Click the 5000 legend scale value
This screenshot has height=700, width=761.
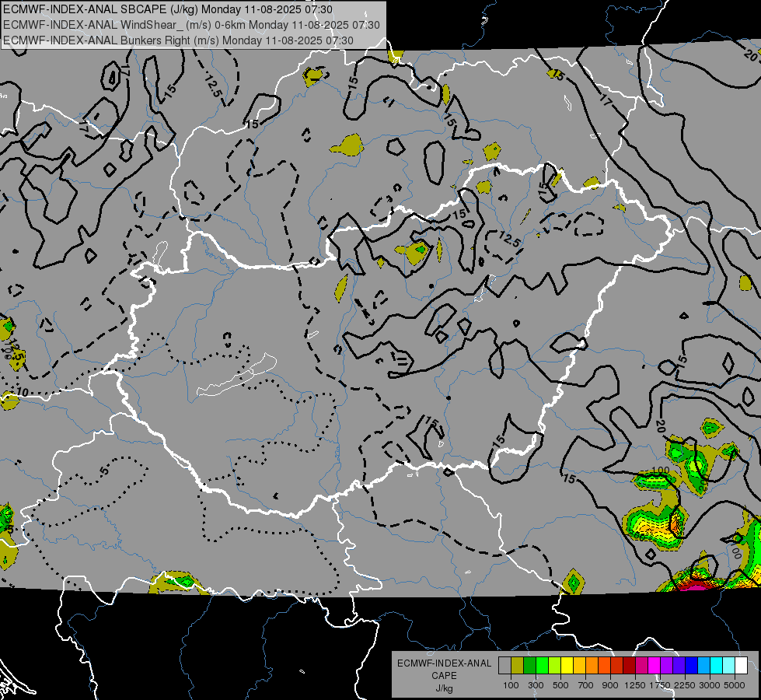(x=735, y=685)
